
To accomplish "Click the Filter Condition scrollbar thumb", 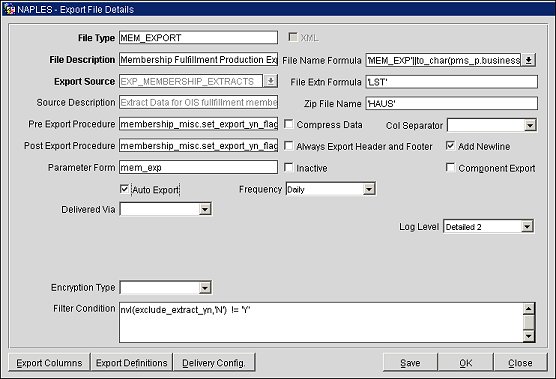I will [x=528, y=322].
